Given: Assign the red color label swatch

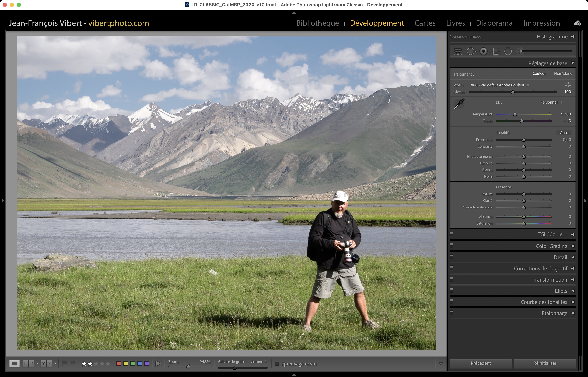Looking at the screenshot, I should click(x=119, y=364).
